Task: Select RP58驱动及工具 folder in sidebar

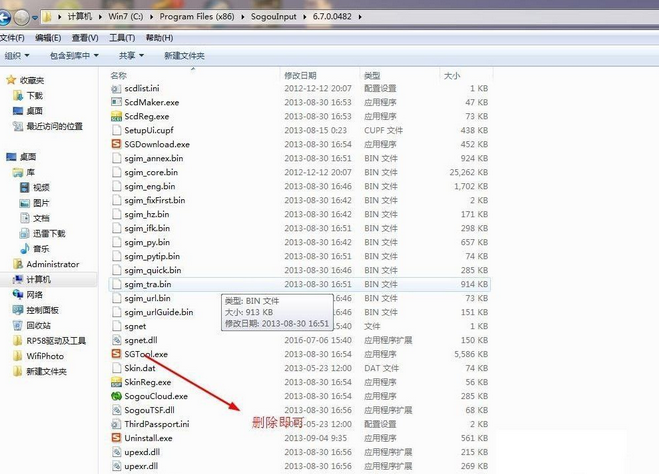Action: pyautogui.click(x=56, y=340)
